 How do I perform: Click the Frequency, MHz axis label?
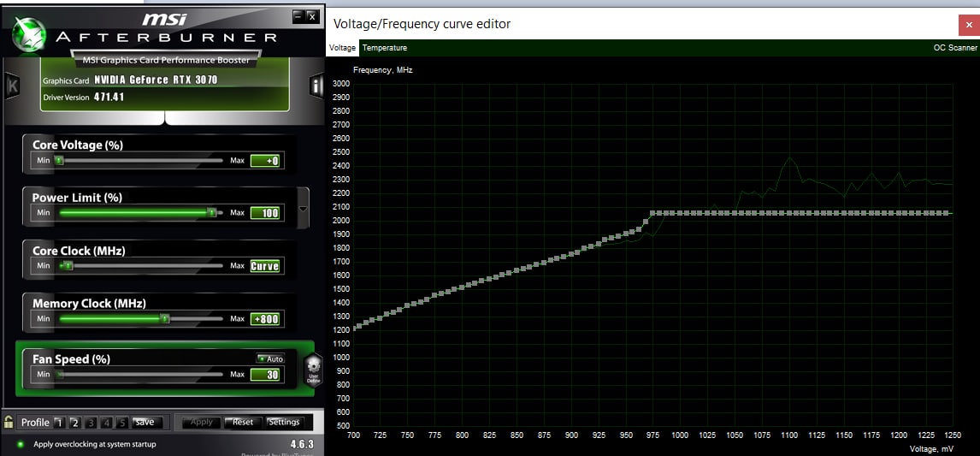click(382, 70)
